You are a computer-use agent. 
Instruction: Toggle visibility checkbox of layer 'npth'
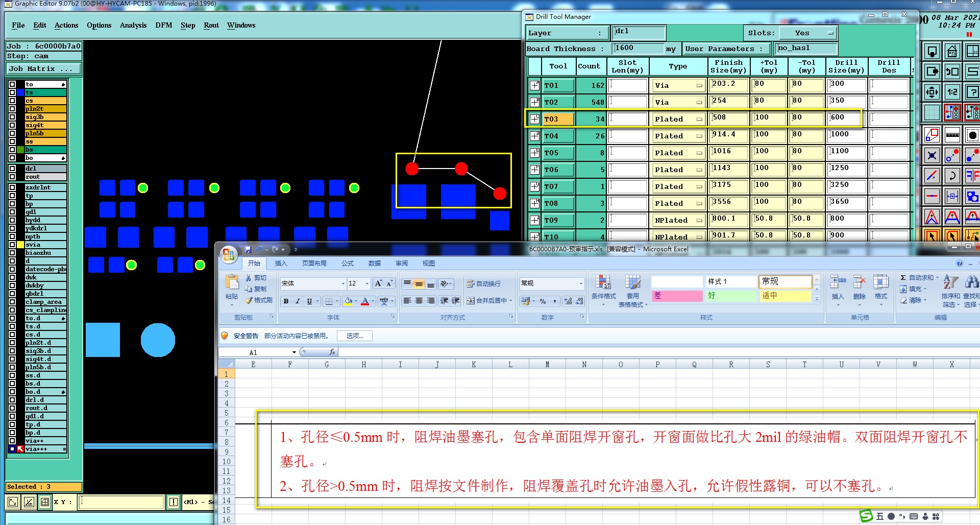12,236
